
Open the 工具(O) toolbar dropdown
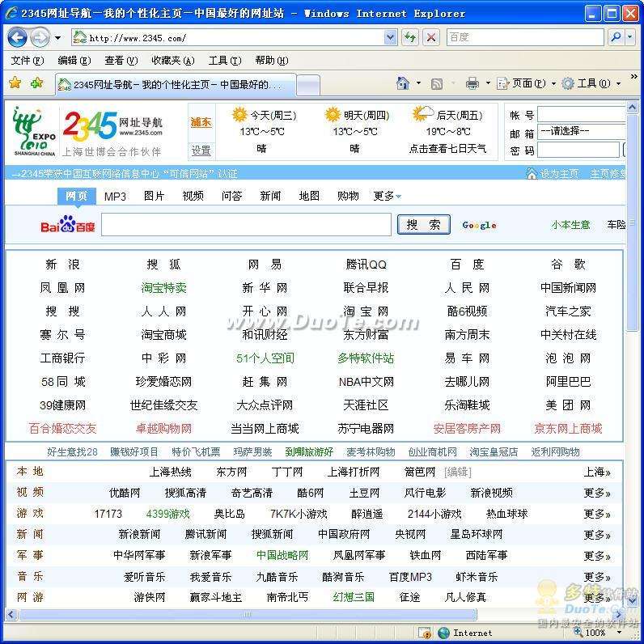pyautogui.click(x=591, y=83)
